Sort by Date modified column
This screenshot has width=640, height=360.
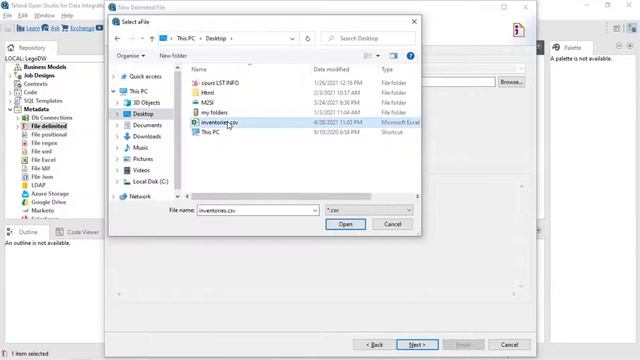point(331,69)
